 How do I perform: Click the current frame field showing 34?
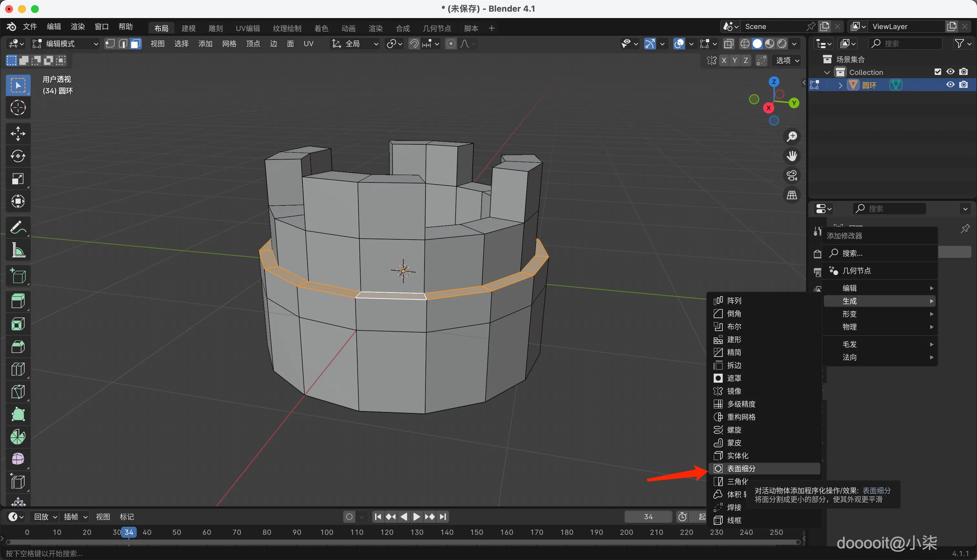click(648, 516)
